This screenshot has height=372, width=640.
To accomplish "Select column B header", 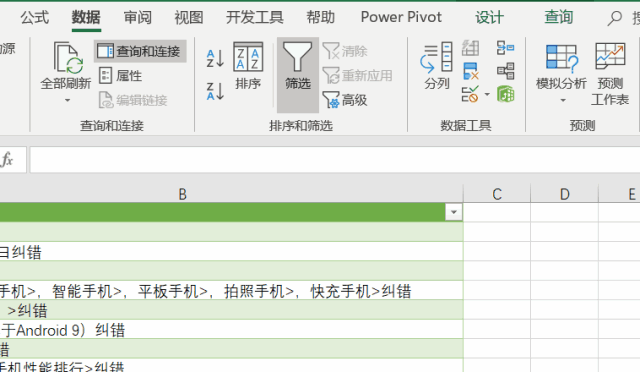I will tap(231, 194).
